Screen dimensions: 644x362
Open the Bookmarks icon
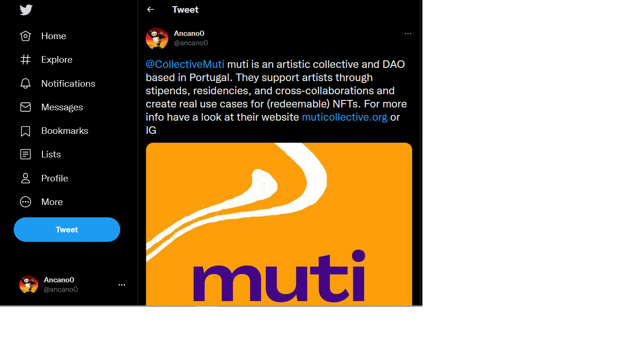click(25, 131)
